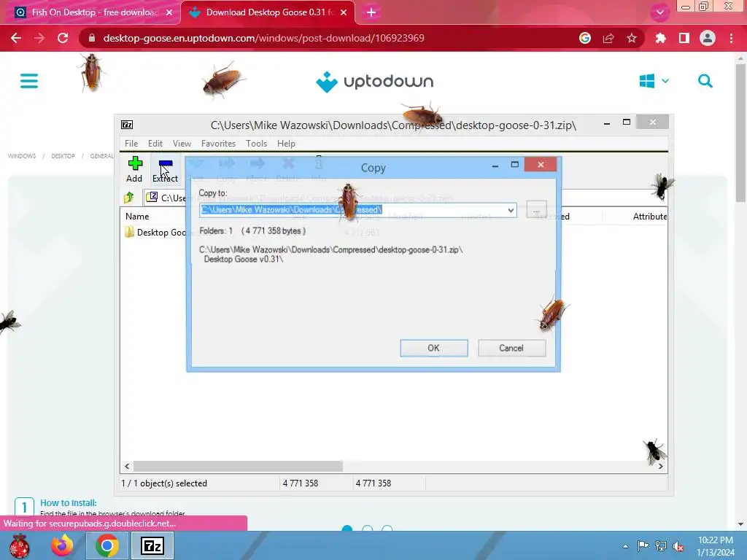Open the Favorites menu in 7-Zip
The width and height of the screenshot is (747, 560).
coord(218,144)
